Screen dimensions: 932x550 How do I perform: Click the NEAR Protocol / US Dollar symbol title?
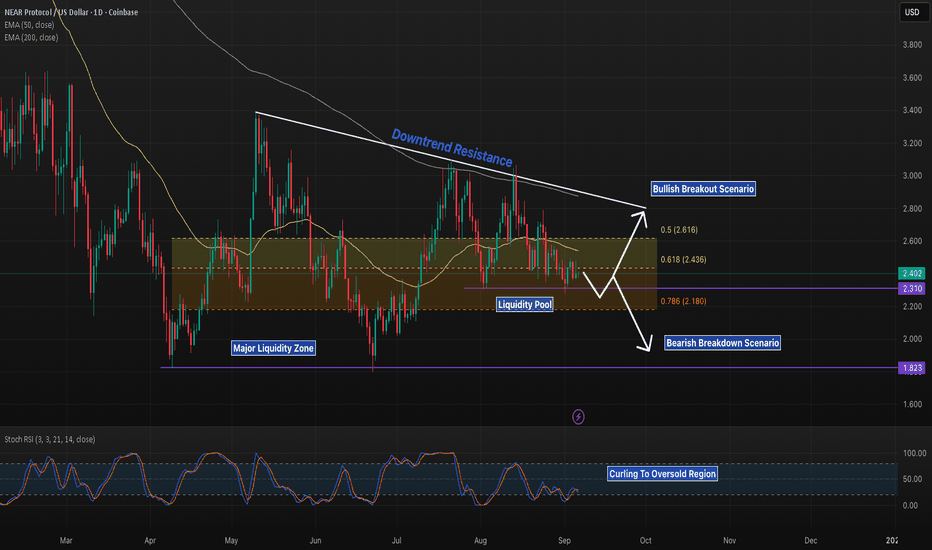pos(70,11)
